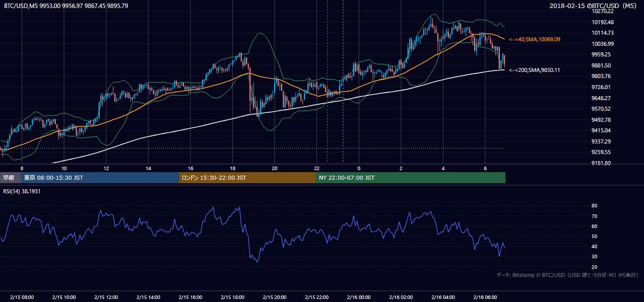The image size is (644, 302).
Task: Click the 2/16 02:00 date axis label
Action: (x=401, y=297)
